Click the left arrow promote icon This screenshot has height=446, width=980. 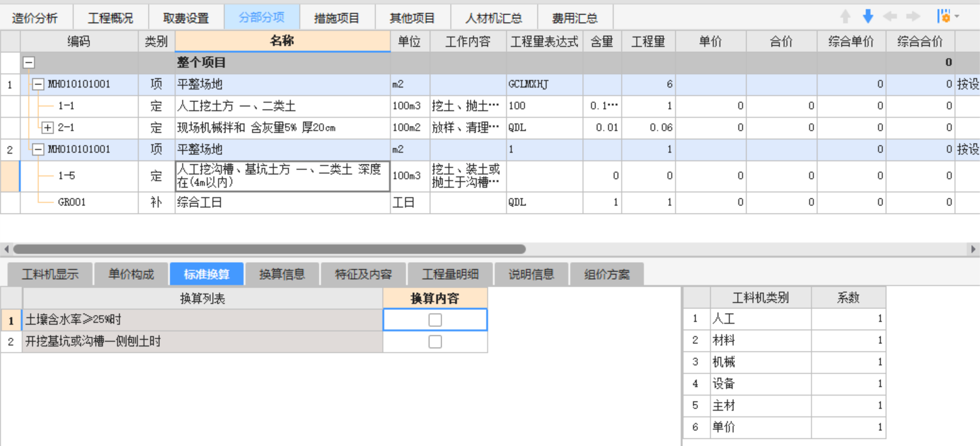click(x=890, y=17)
